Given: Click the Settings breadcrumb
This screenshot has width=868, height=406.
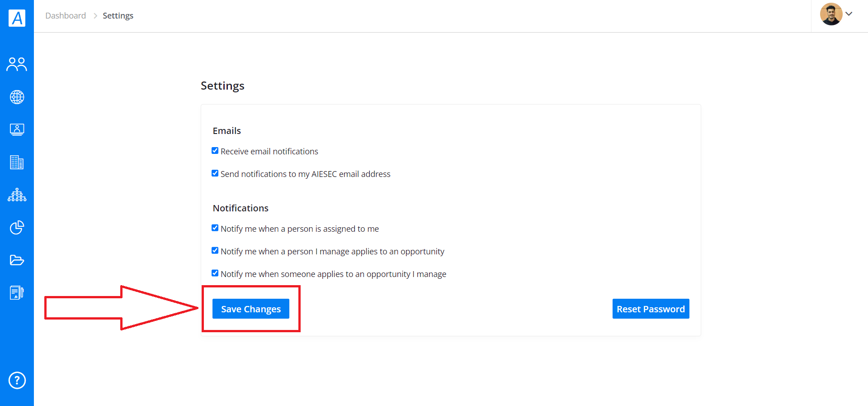Looking at the screenshot, I should click(x=118, y=16).
